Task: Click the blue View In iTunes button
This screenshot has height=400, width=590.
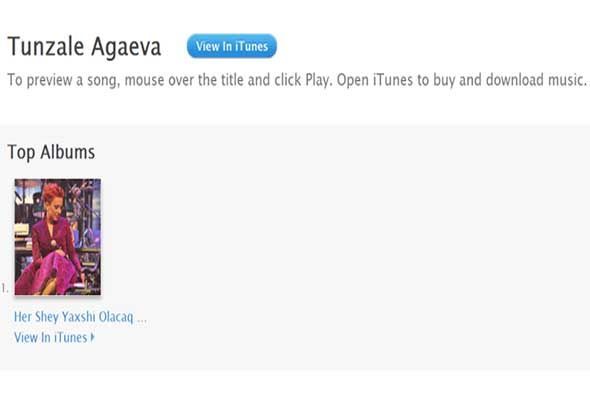Action: [232, 46]
